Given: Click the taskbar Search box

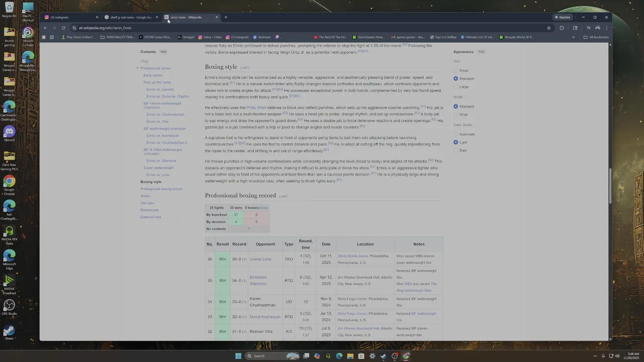Looking at the screenshot, I should [x=273, y=356].
